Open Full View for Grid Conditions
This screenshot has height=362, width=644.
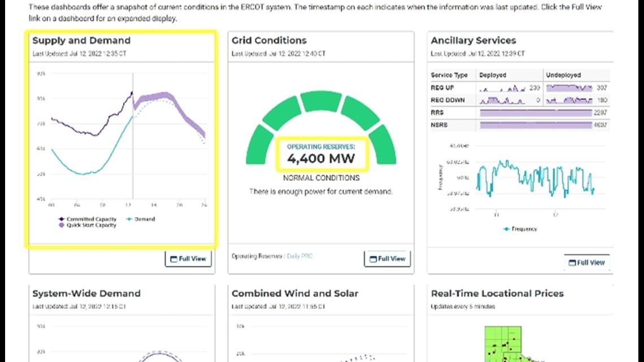(388, 259)
